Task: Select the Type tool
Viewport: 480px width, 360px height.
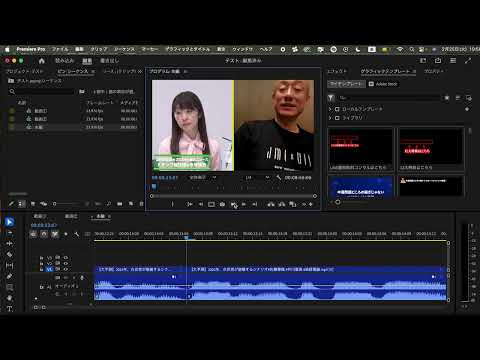Action: coord(10,309)
